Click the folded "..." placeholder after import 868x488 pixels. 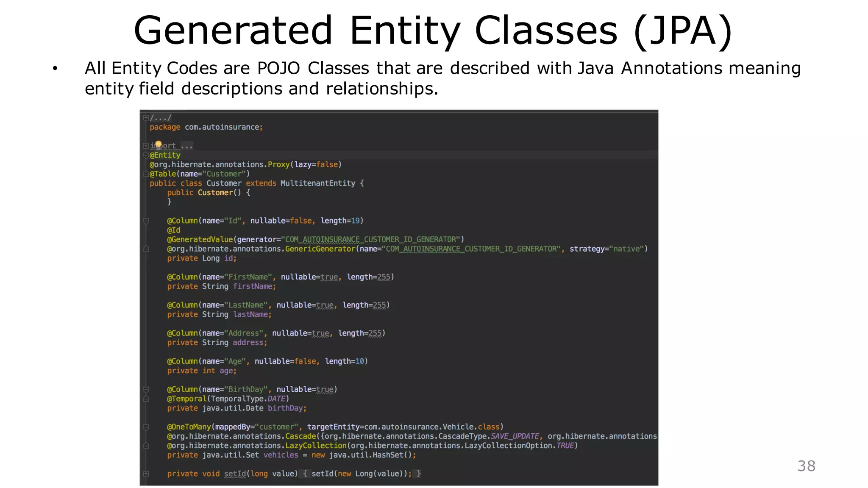[x=186, y=146]
